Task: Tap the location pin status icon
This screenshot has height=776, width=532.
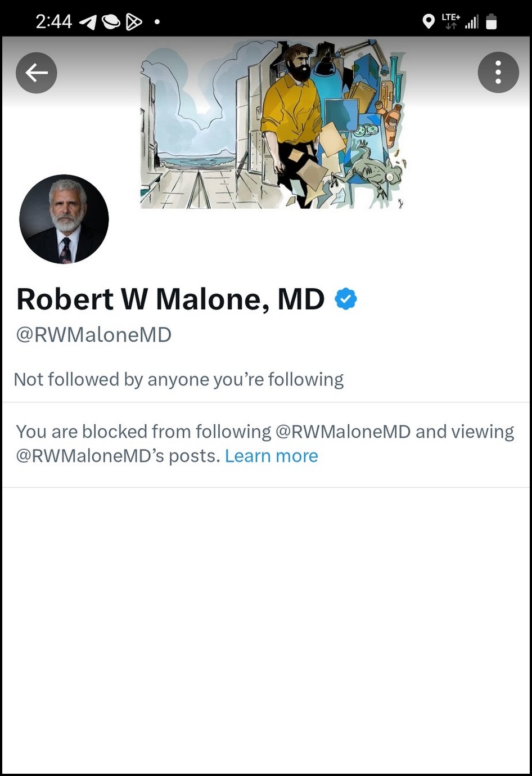Action: point(429,22)
